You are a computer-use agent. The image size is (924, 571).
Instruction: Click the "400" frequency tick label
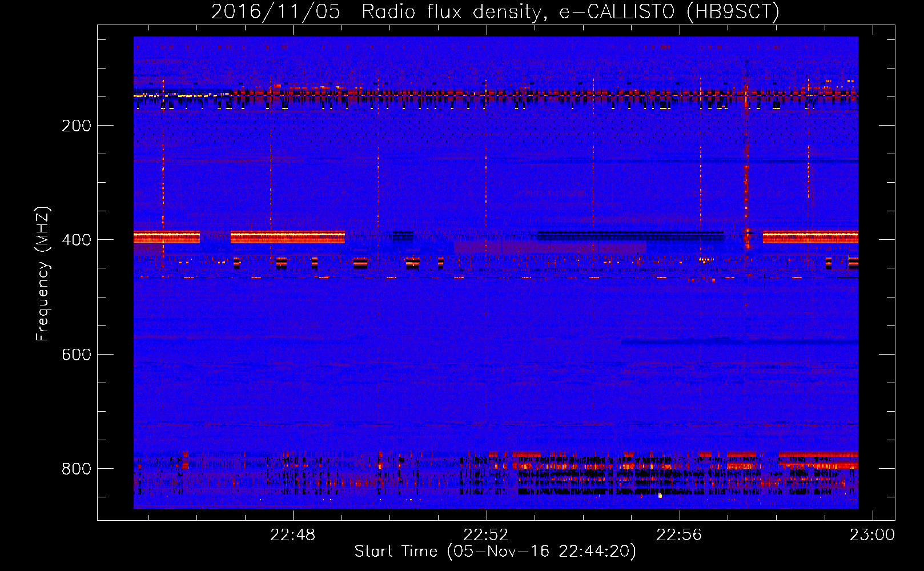tap(77, 240)
